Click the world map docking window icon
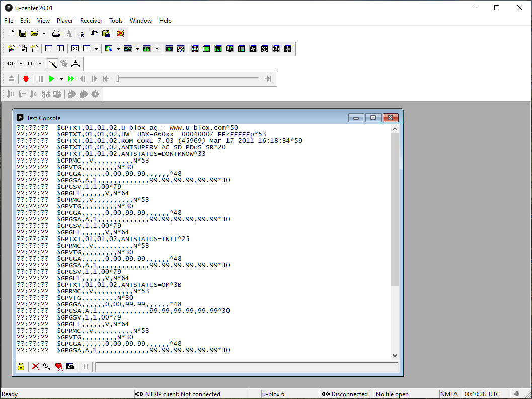This screenshot has width=532, height=399. (230, 48)
